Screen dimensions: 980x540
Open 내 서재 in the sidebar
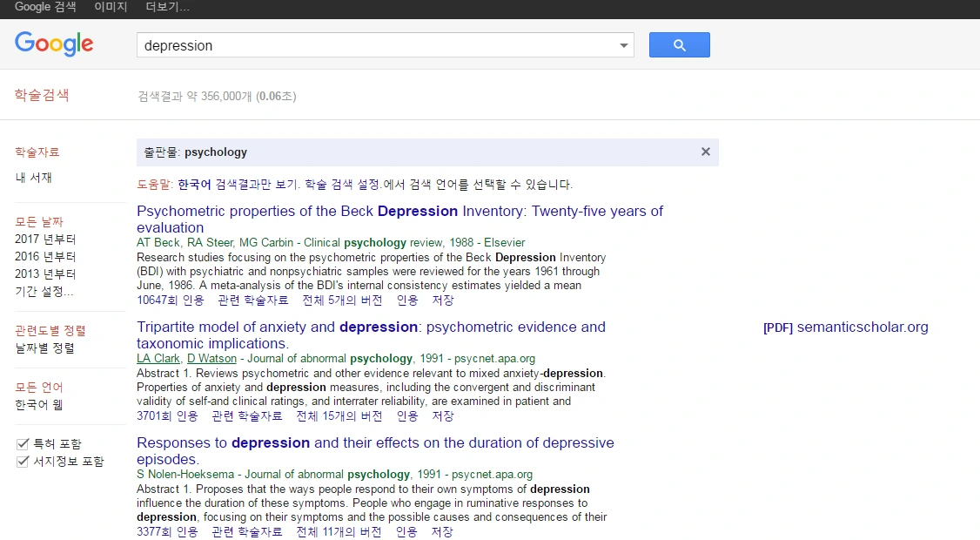tap(34, 178)
